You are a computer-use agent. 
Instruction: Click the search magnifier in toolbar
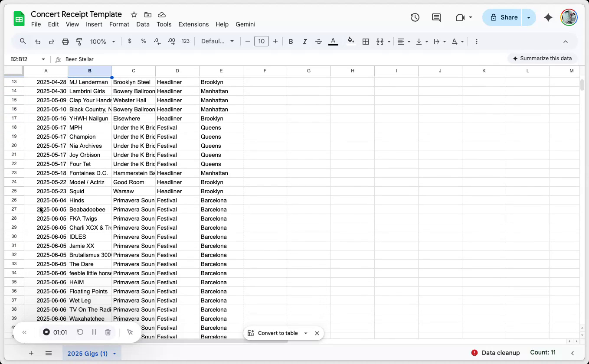point(23,42)
